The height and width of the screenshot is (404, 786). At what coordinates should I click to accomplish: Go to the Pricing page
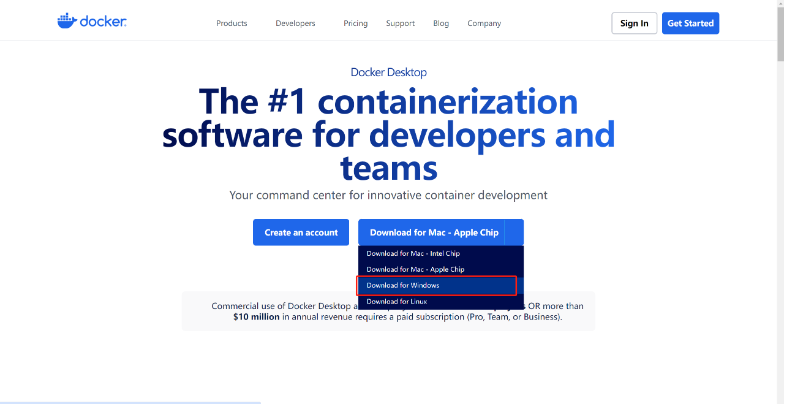pos(355,23)
